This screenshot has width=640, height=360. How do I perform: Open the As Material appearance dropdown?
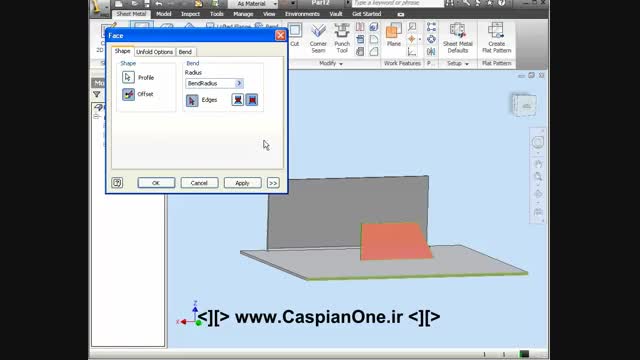[x=253, y=4]
